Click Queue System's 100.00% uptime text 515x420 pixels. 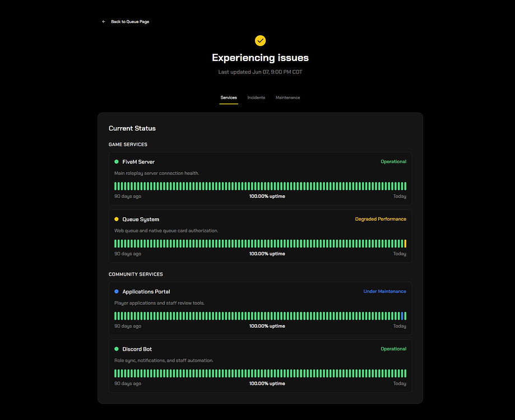[x=267, y=254]
